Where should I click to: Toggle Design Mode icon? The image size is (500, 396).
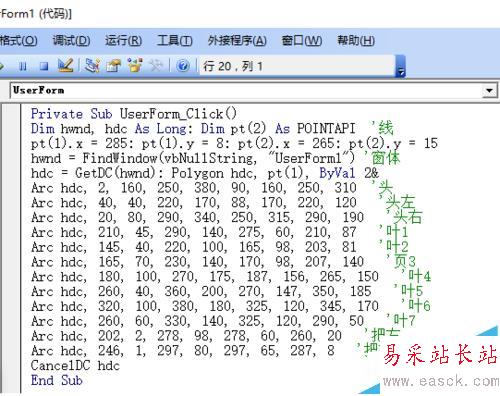tap(65, 65)
